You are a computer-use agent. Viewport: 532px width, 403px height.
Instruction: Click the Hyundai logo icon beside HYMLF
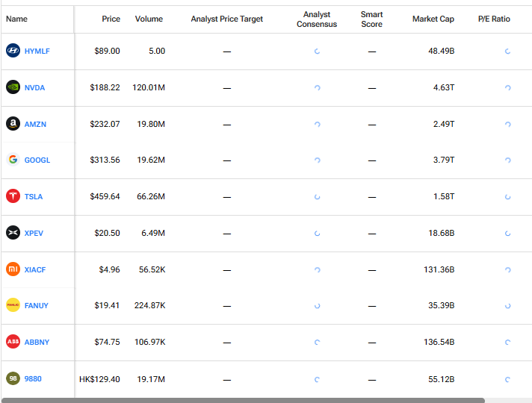coord(13,51)
